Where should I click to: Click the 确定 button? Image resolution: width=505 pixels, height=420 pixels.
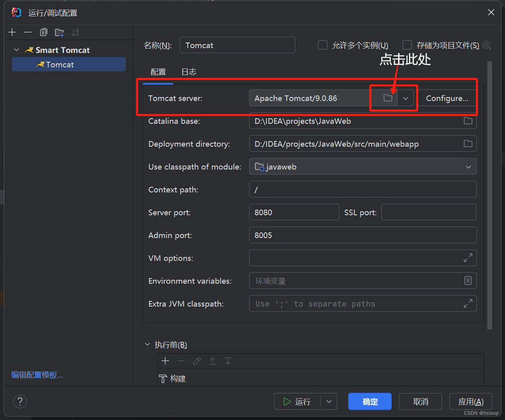(370, 402)
